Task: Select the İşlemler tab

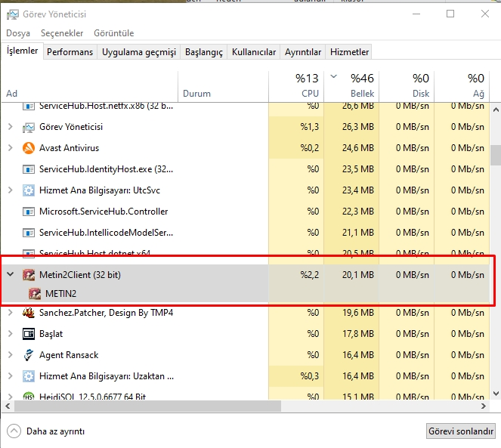Action: (x=23, y=51)
